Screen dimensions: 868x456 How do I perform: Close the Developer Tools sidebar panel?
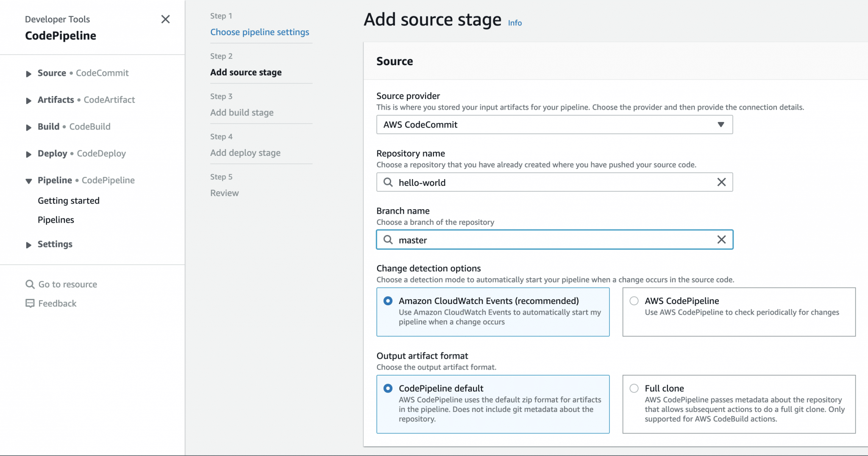[x=165, y=19]
